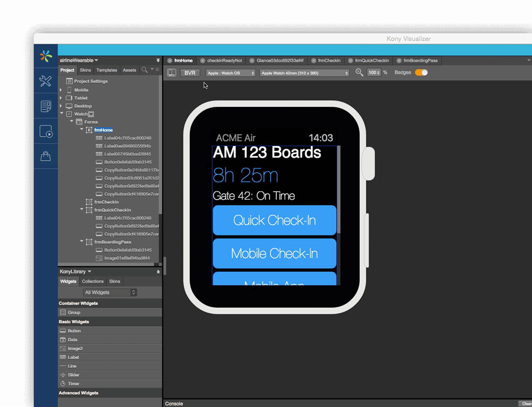Open the Project panel options menu icon
Viewport: 532px width, 407px height.
157,70
